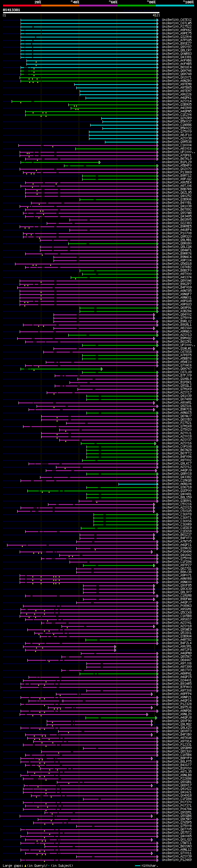
Task: Select the UniRef100_Q1WLW1 label
Action: [176, 349]
